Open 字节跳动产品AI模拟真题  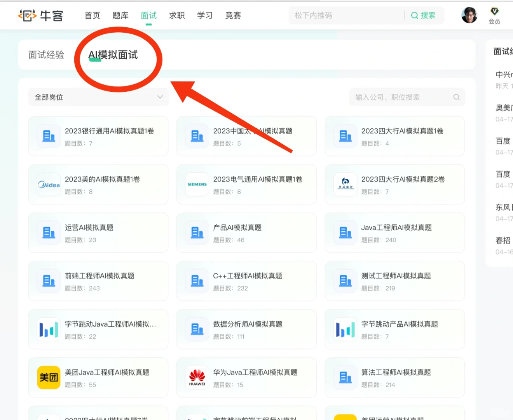coord(395,329)
